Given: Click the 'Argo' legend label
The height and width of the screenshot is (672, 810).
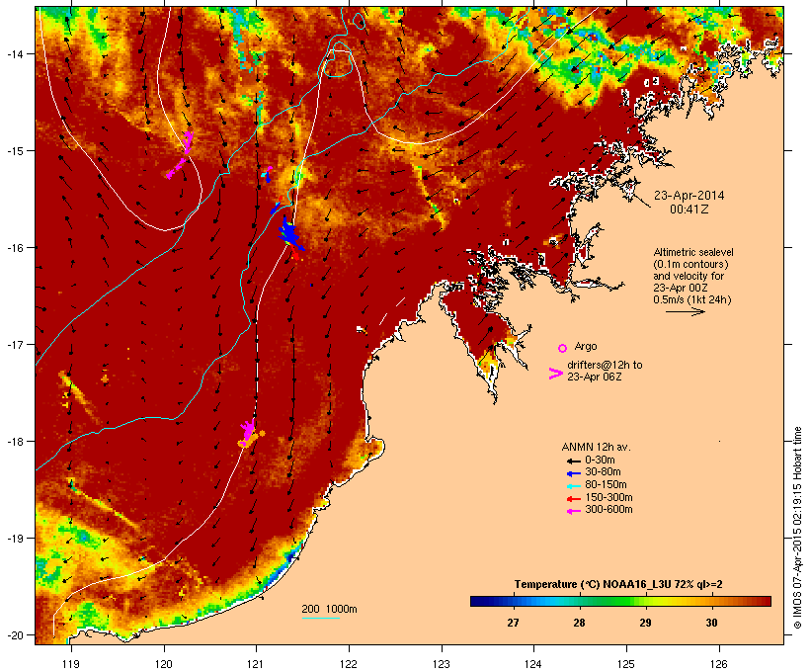Looking at the screenshot, I should (x=586, y=346).
